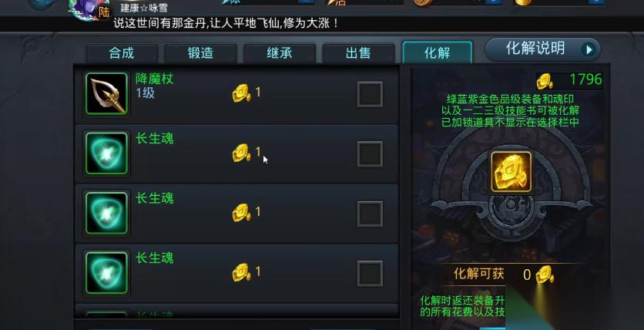644x330 pixels.
Task: Click the gold ingot icon beside 1796
Action: click(545, 81)
